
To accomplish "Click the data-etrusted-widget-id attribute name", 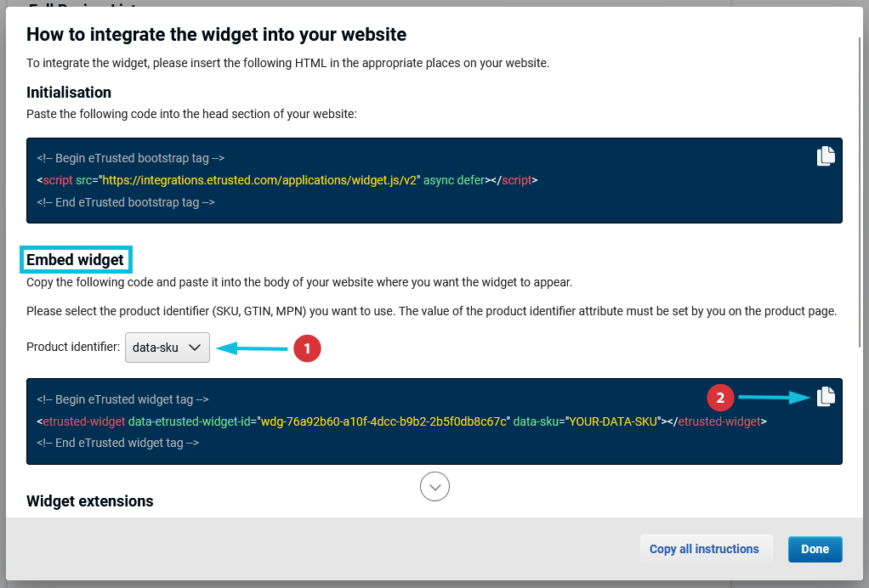I will click(x=190, y=422).
